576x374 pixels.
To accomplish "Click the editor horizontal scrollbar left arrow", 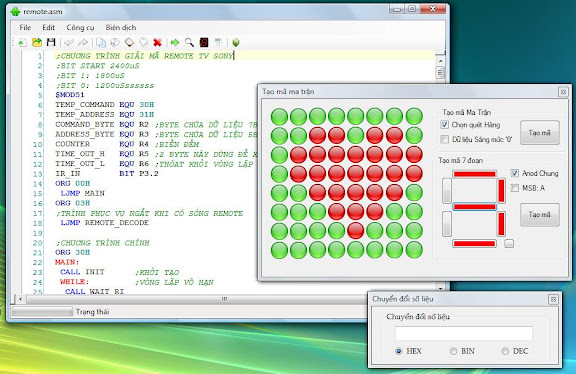I will click(21, 299).
